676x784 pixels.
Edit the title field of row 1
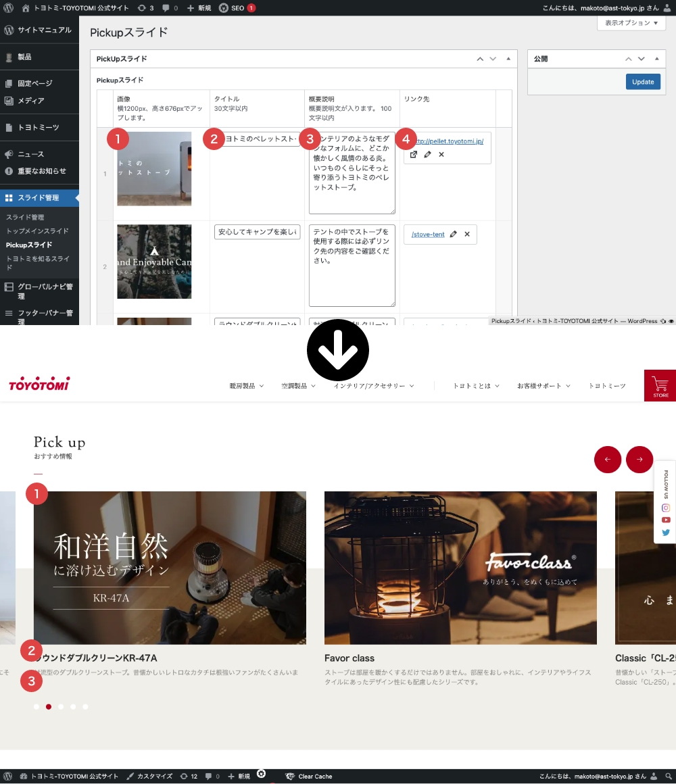pyautogui.click(x=257, y=139)
